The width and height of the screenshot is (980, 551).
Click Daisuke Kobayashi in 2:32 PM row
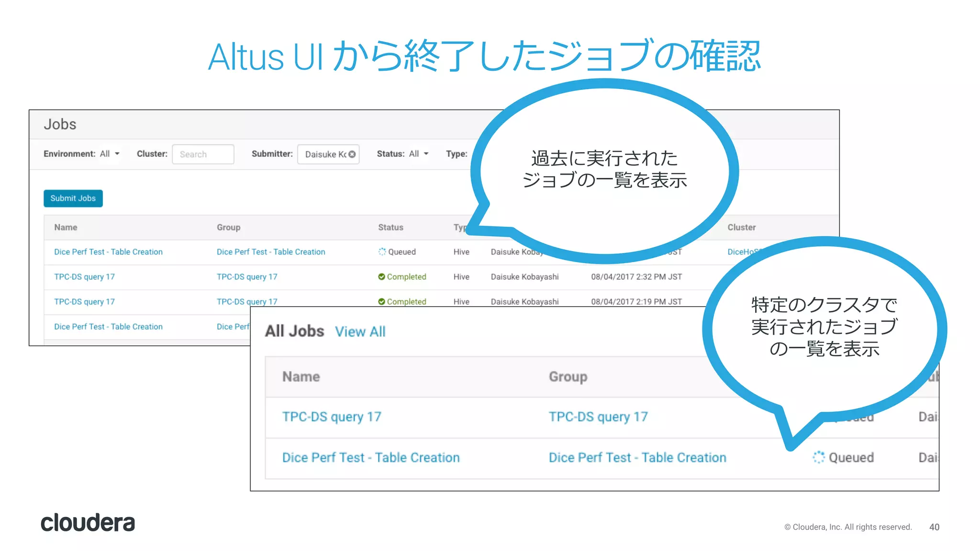tap(524, 277)
